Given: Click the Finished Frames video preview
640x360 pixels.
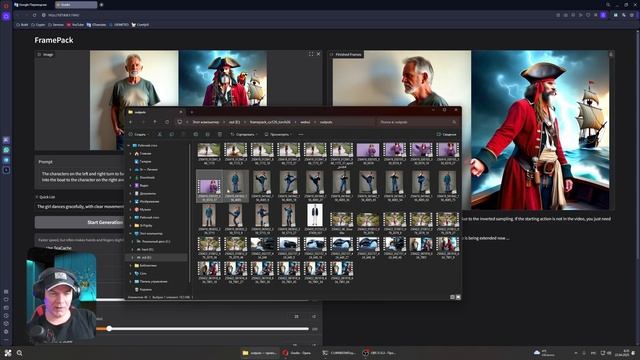Looking at the screenshot, I should pos(471,131).
